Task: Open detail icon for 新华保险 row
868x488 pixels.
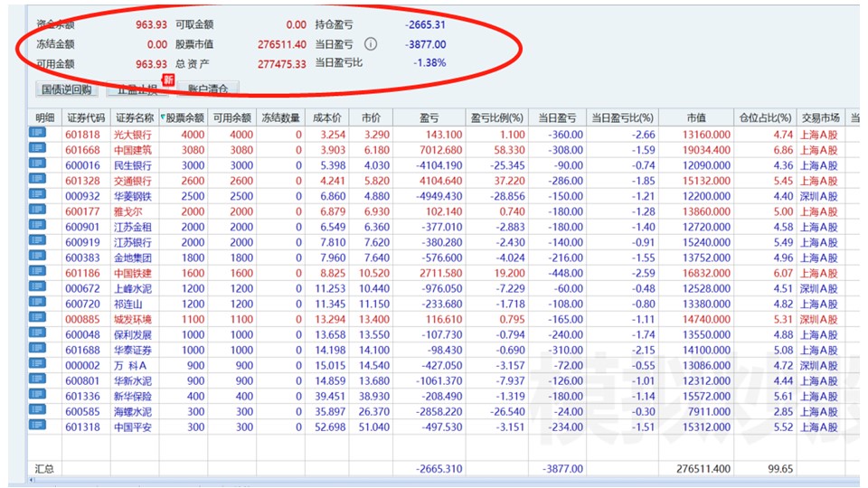Action: (x=38, y=395)
